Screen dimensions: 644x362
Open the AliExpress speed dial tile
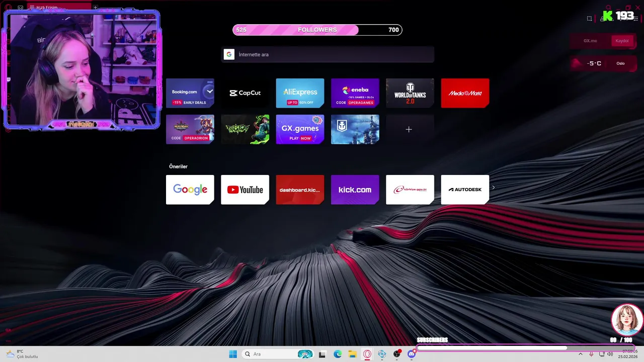click(300, 93)
